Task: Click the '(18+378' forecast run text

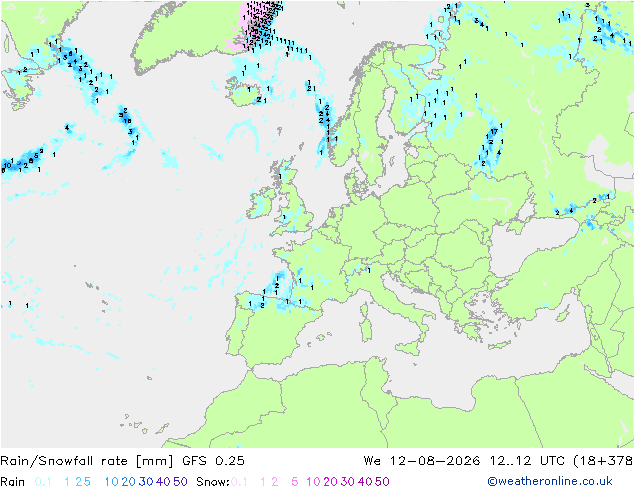Action: (603, 461)
